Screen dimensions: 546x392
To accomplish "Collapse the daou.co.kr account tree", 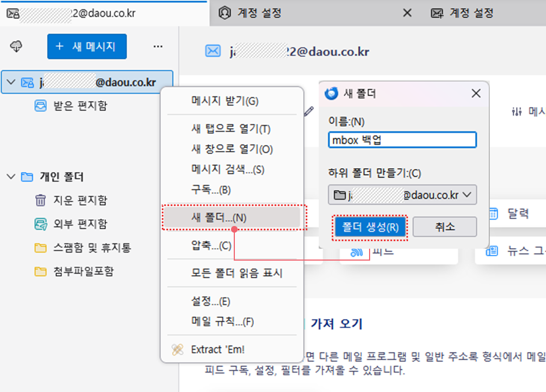I will click(11, 83).
